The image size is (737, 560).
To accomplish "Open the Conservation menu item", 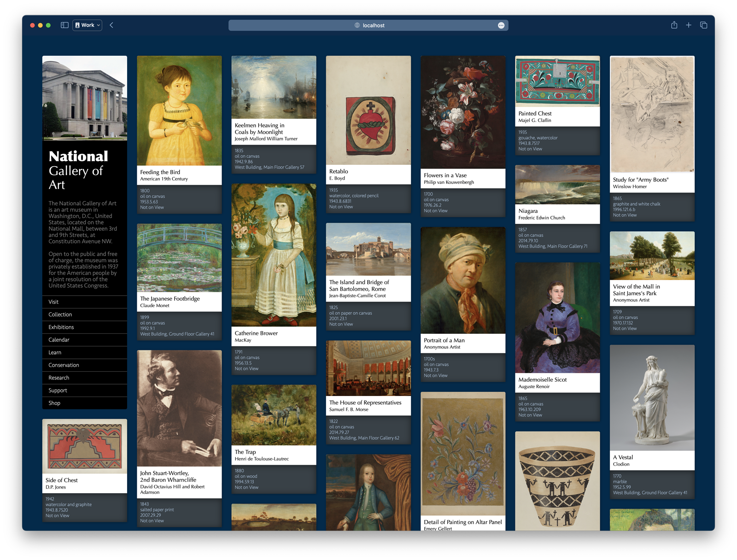I will [85, 365].
